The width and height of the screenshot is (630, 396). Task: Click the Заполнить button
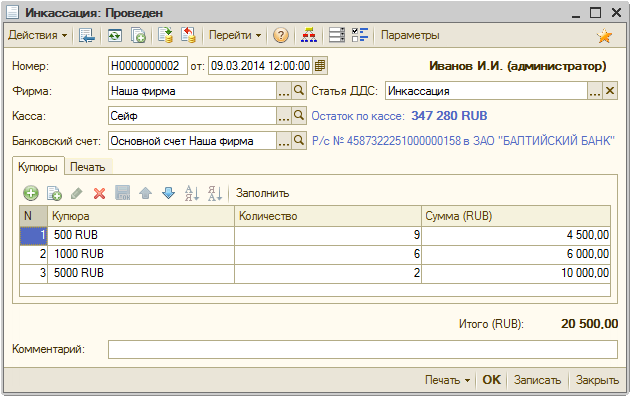tap(262, 193)
